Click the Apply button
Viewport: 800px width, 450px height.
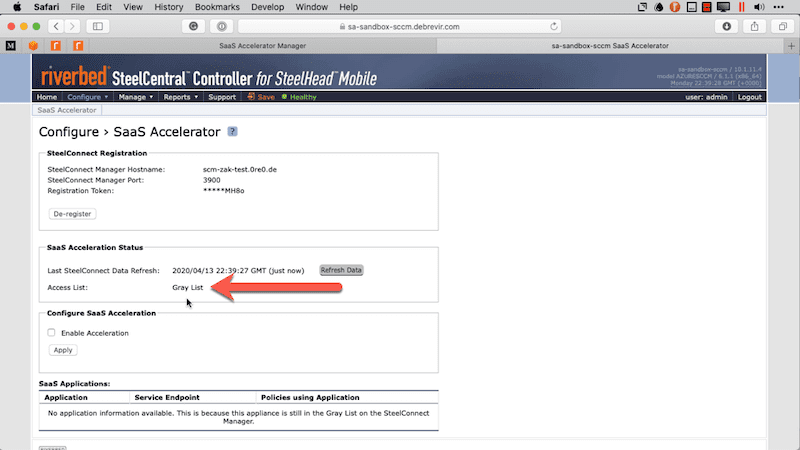click(63, 350)
